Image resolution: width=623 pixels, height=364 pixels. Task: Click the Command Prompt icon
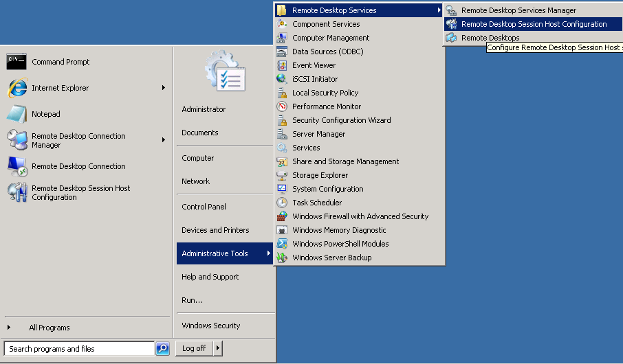point(17,62)
